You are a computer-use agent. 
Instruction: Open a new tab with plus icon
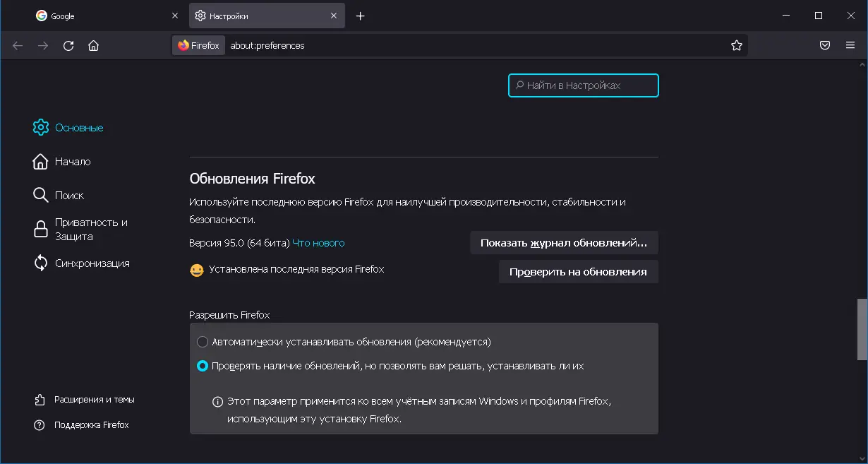point(361,16)
